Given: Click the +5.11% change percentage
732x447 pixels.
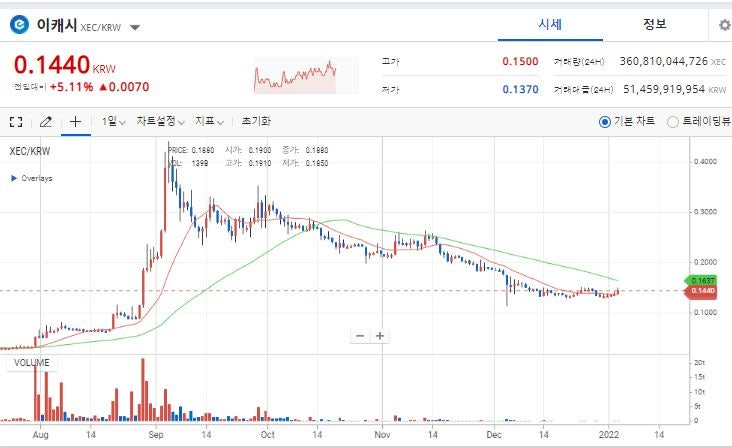Looking at the screenshot, I should (71, 87).
